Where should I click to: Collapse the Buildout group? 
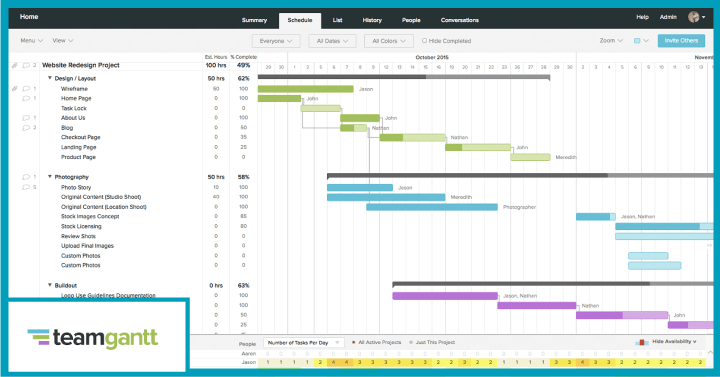[x=50, y=285]
